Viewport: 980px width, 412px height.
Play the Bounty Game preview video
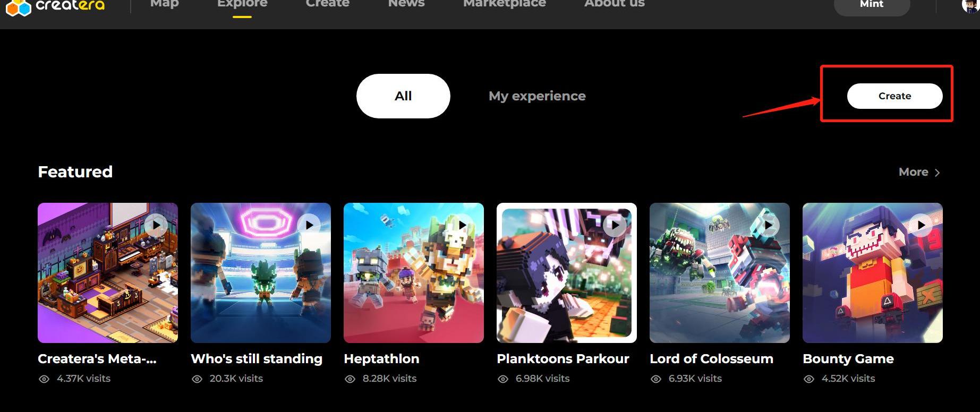click(921, 225)
